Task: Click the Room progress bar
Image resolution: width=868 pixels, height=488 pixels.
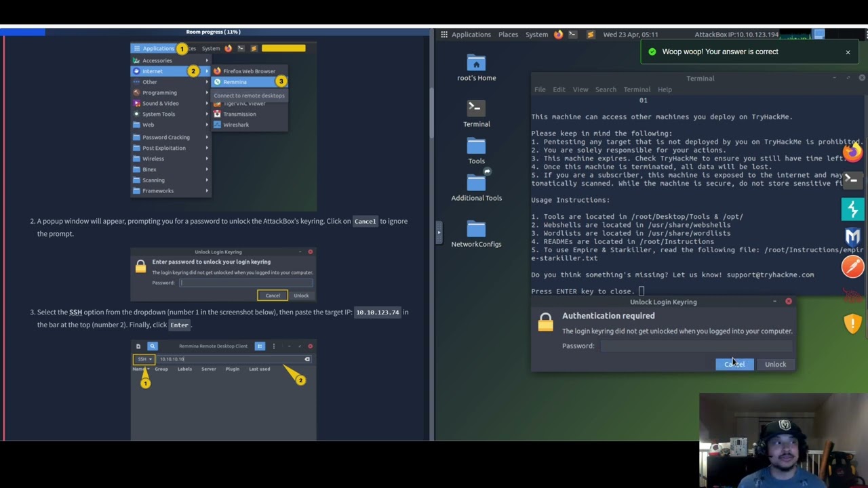Action: [x=216, y=32]
